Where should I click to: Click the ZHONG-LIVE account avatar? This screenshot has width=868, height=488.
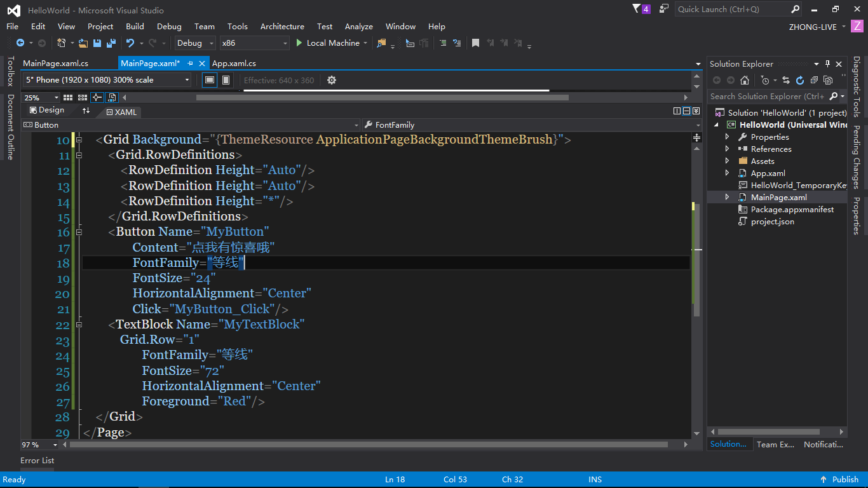857,26
